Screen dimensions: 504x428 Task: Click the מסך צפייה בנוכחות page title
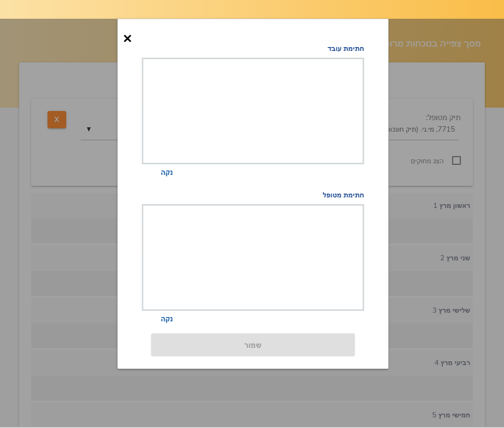434,43
